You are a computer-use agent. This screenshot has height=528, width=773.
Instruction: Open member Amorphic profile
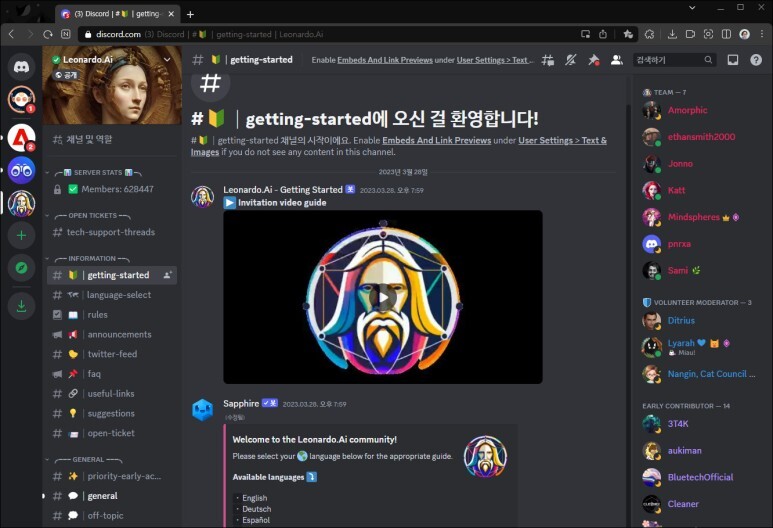click(x=698, y=110)
